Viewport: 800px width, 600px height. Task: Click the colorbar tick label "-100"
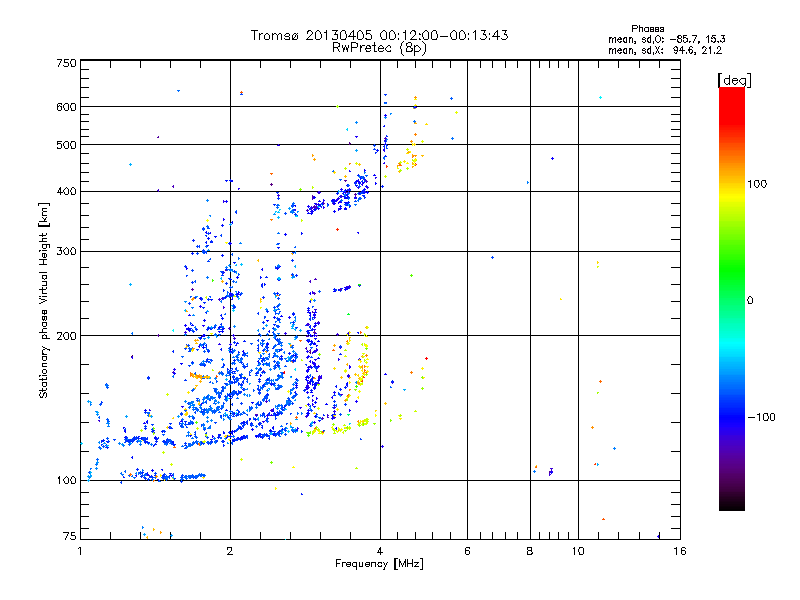(x=761, y=417)
